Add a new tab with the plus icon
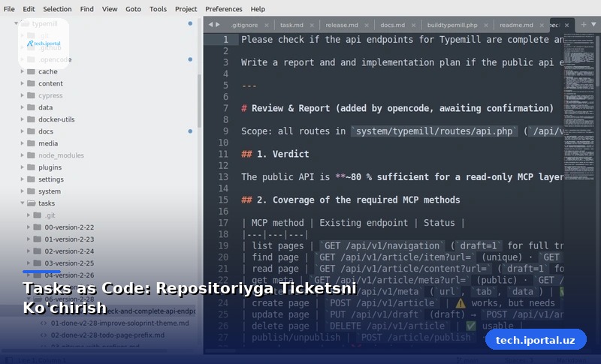 [x=584, y=25]
